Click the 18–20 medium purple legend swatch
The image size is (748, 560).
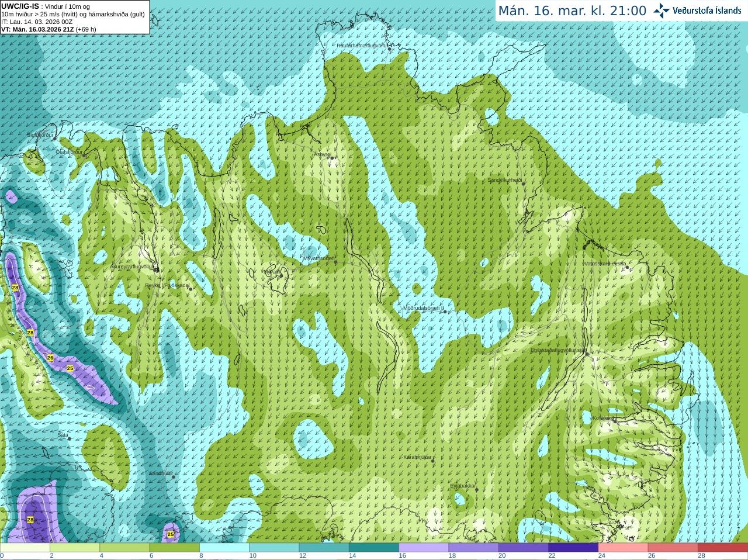point(474,548)
